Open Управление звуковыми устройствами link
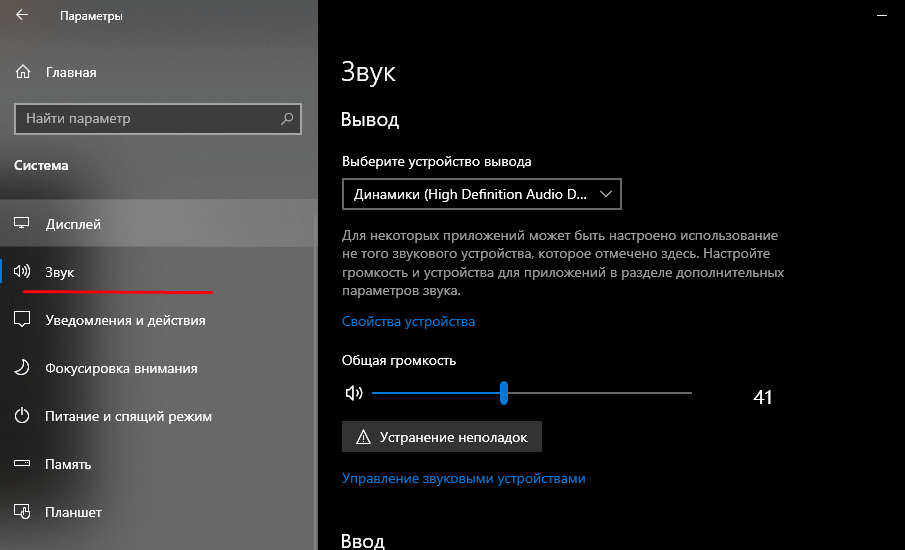905x550 pixels. point(463,479)
